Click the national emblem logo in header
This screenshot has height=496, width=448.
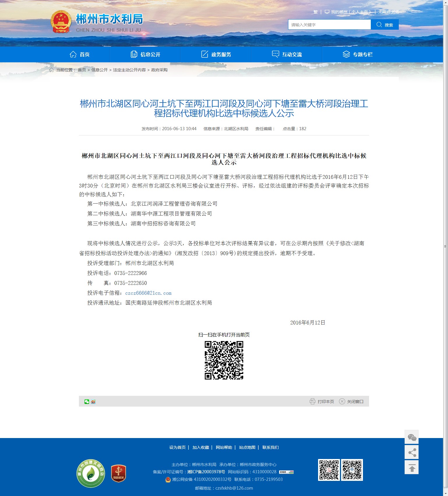[61, 22]
